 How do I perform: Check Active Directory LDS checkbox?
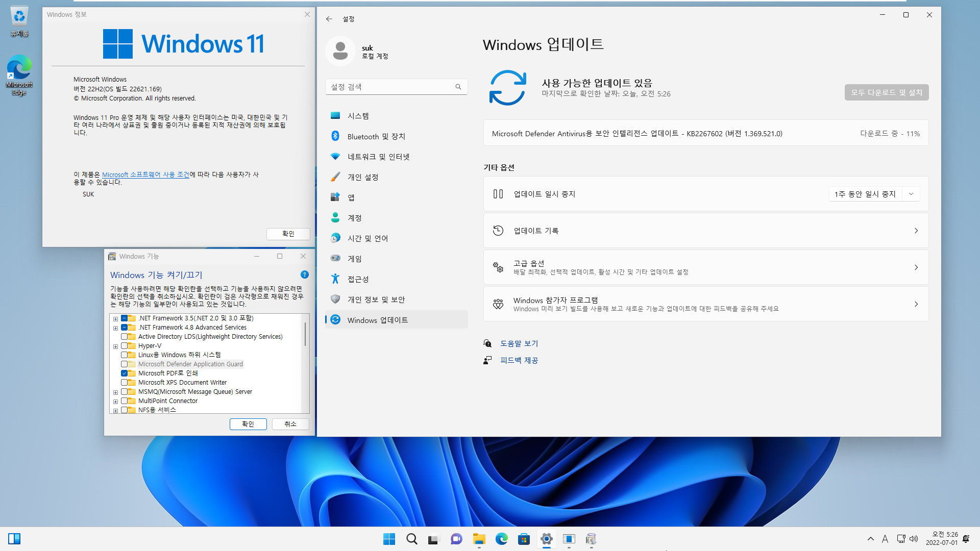point(124,337)
